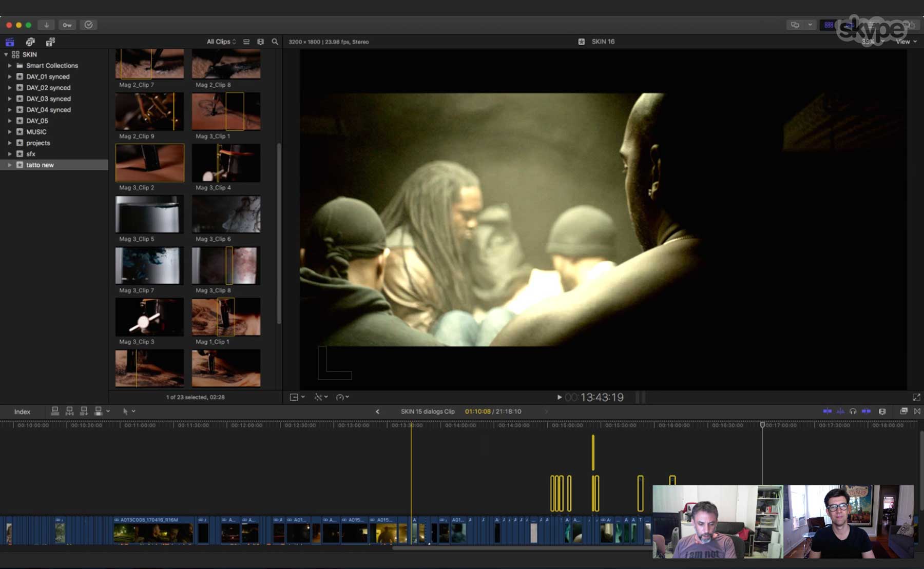Open the timeline Index button
Viewport: 924px width, 569px height.
pos(22,411)
